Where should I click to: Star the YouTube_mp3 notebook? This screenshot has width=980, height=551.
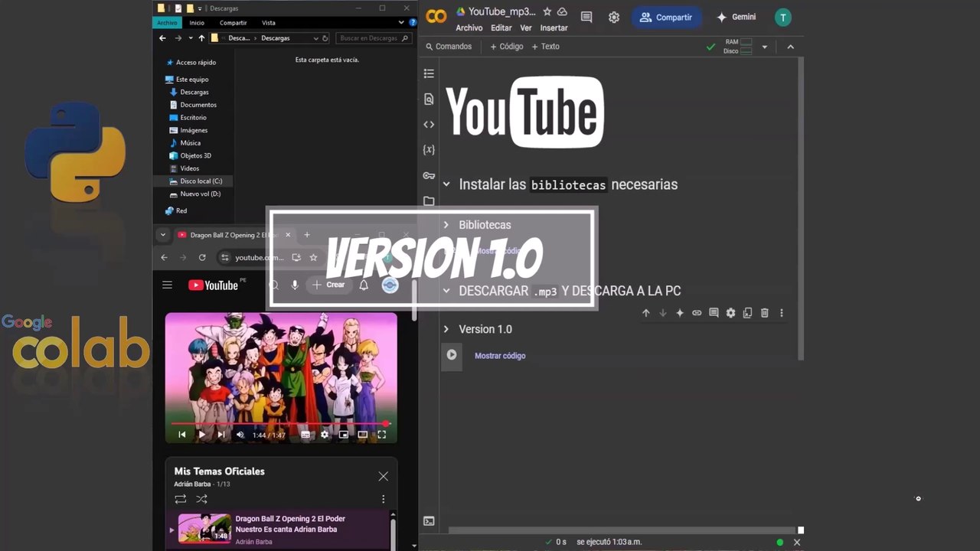(547, 11)
